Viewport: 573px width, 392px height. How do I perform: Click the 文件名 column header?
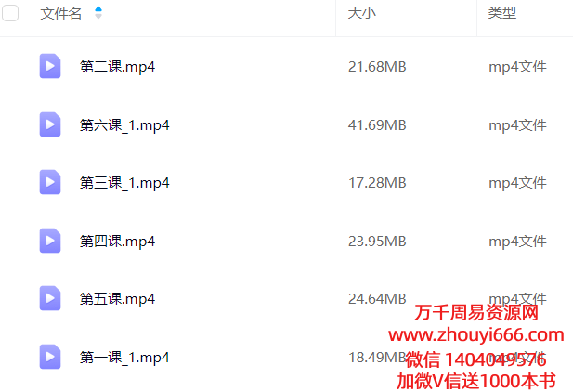click(61, 14)
